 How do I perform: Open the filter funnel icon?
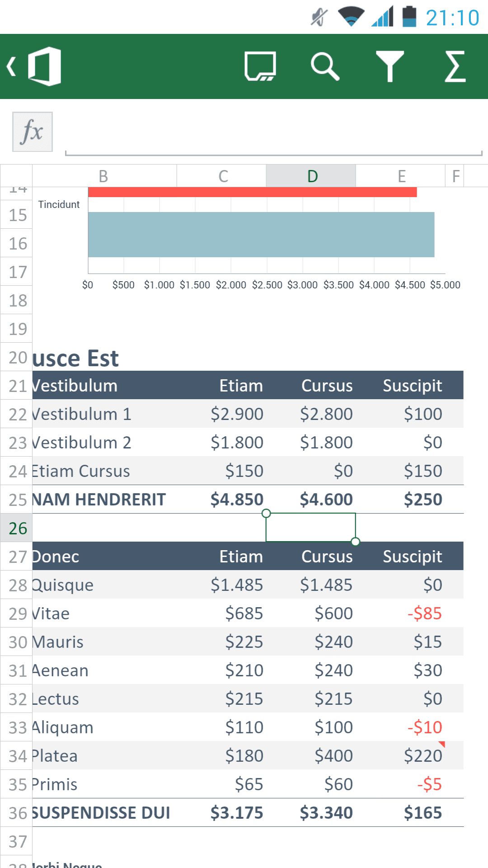click(x=390, y=66)
